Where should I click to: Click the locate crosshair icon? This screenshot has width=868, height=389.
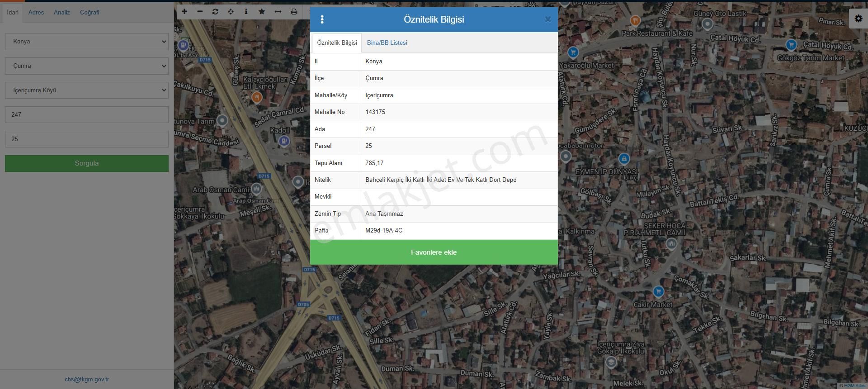click(231, 12)
